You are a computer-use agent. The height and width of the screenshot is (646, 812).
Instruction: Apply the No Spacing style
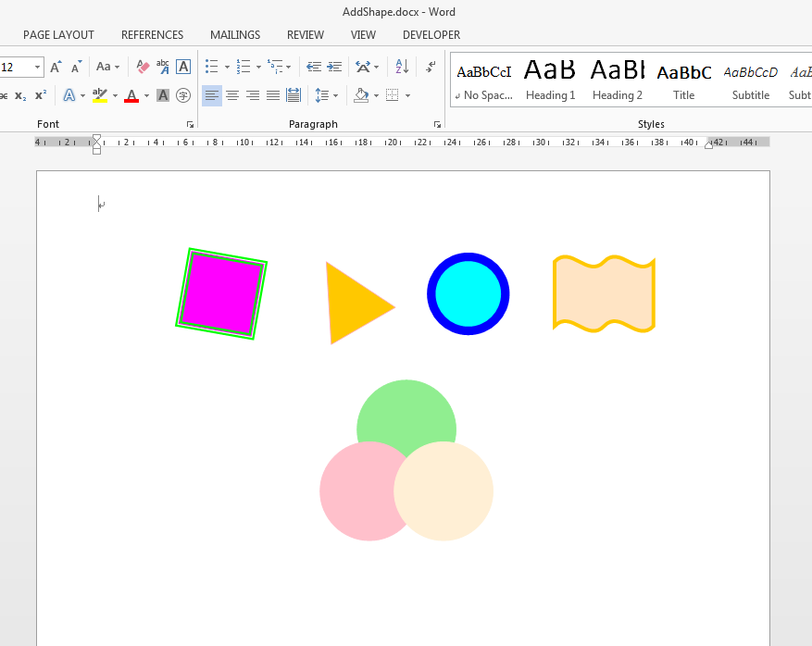coord(484,80)
